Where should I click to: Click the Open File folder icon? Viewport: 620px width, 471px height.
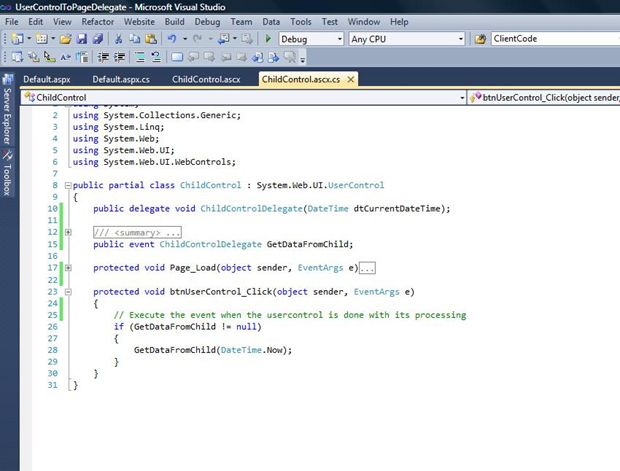pyautogui.click(x=66, y=39)
